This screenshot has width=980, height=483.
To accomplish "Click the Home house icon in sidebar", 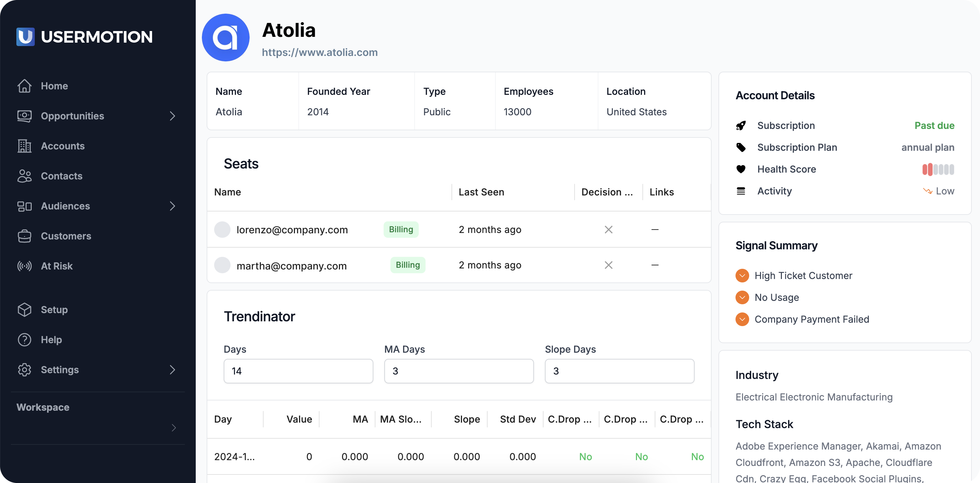I will click(24, 86).
